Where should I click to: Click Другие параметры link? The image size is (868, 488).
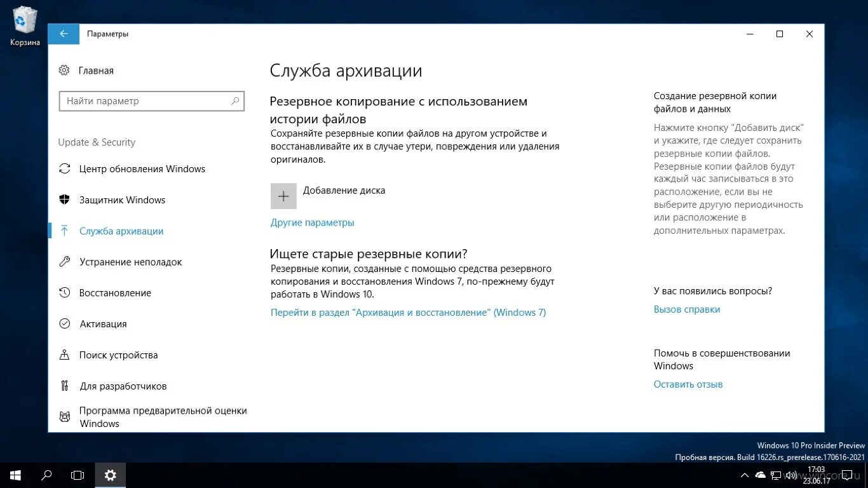(313, 222)
